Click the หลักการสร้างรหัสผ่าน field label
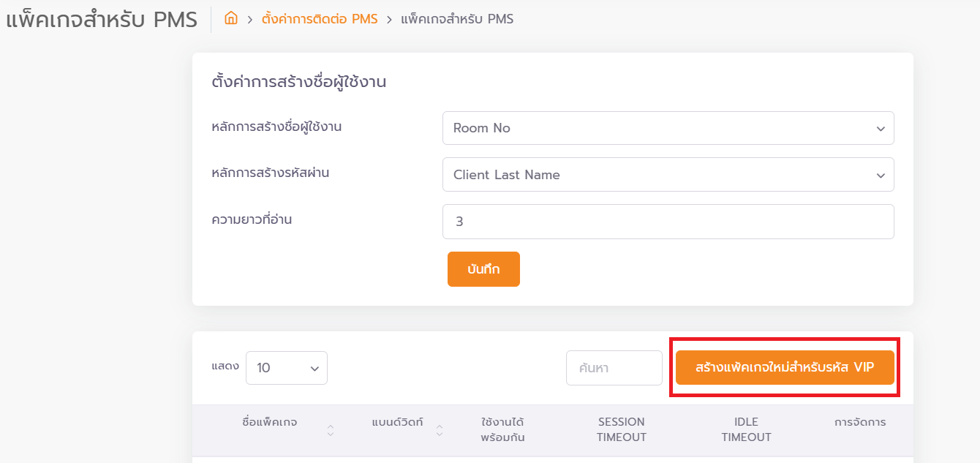Image resolution: width=980 pixels, height=463 pixels. [270, 173]
